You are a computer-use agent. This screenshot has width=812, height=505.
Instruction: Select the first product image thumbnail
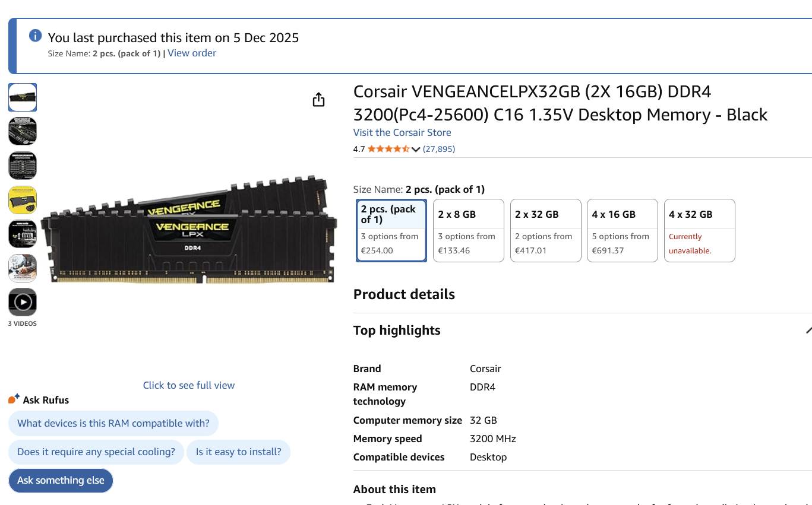[x=23, y=97]
